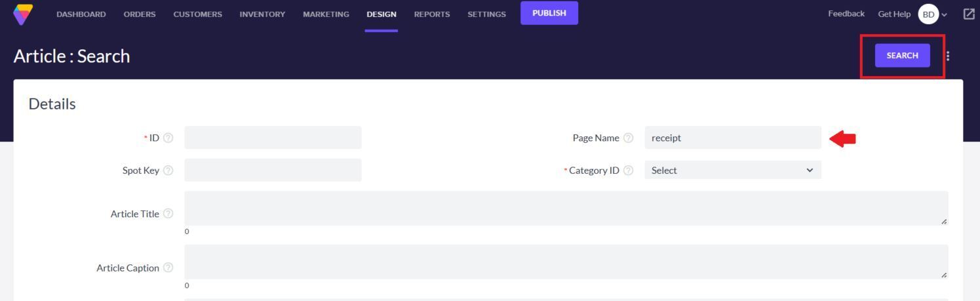The width and height of the screenshot is (980, 301).
Task: Expand the Category ID Select dropdown
Action: pos(732,171)
